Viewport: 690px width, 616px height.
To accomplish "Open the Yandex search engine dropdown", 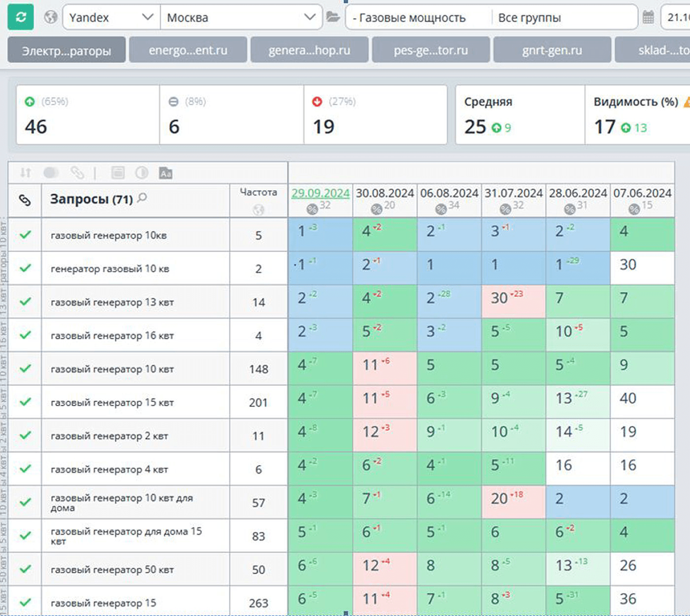I will click(x=111, y=18).
